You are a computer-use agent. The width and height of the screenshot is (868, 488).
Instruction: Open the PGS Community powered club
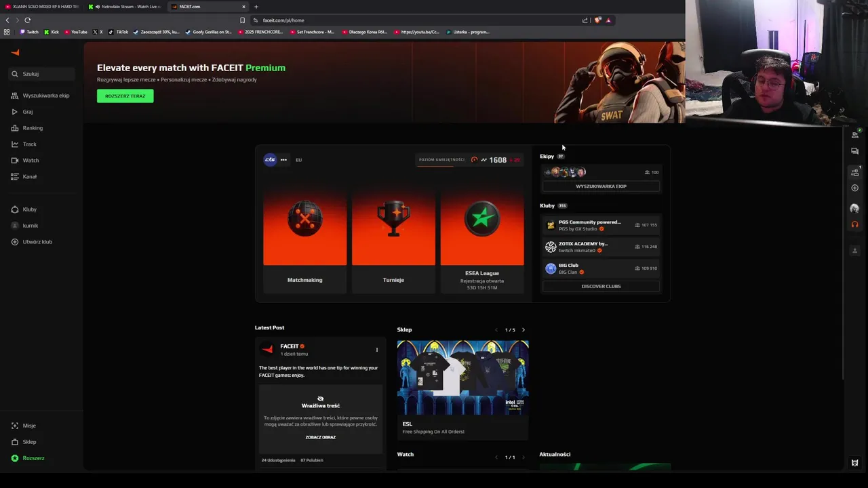[601, 225]
